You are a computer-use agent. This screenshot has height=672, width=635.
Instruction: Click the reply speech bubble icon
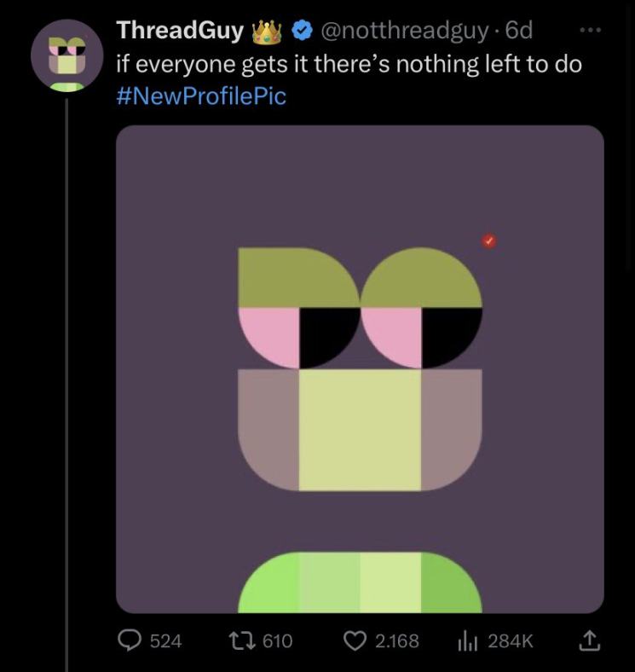click(130, 640)
